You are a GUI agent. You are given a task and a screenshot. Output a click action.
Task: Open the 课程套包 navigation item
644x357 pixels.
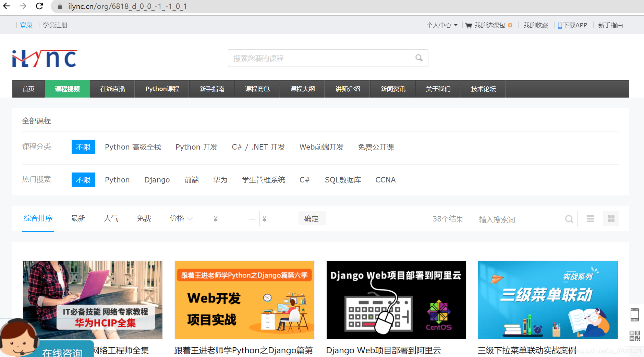tap(257, 89)
